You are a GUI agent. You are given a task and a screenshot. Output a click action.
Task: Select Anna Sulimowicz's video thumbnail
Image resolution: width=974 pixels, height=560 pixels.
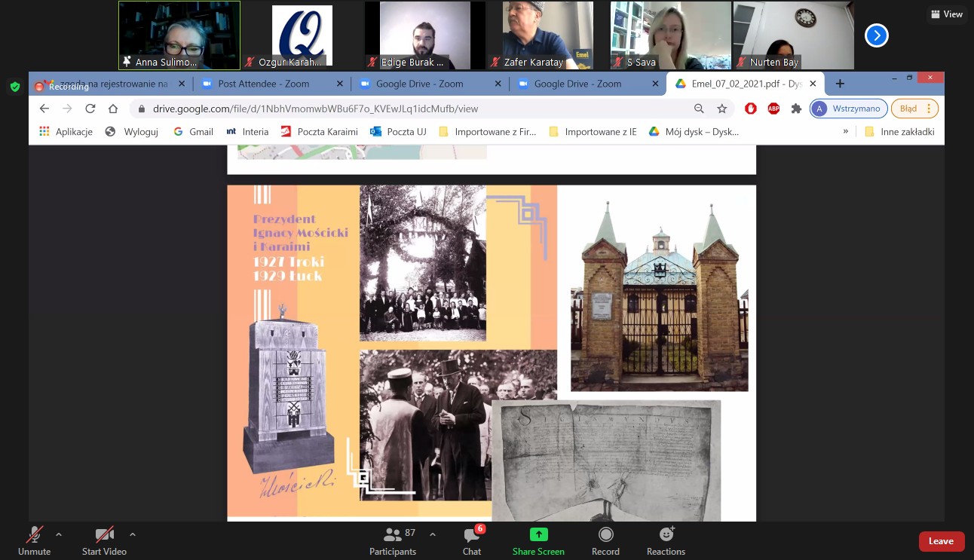pos(179,35)
